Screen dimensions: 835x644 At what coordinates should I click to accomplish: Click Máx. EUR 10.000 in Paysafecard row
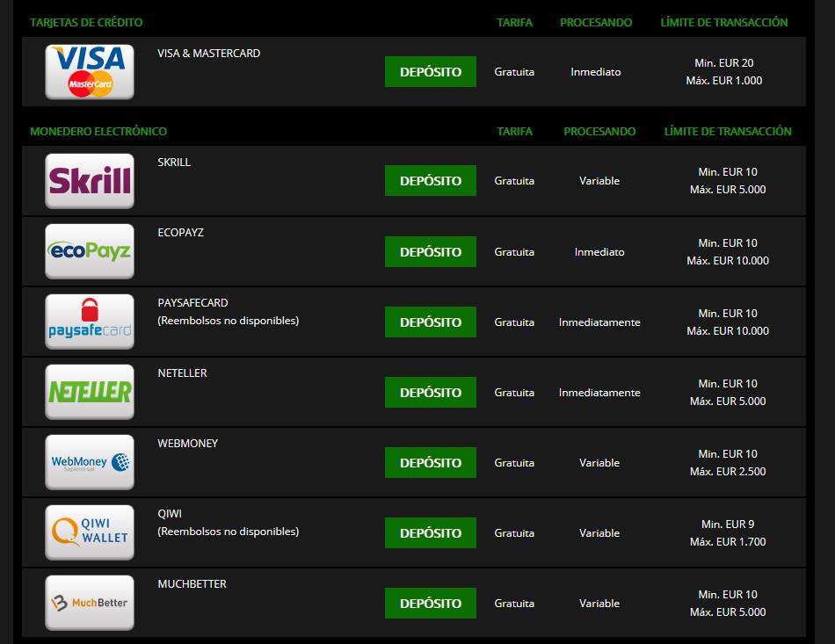pyautogui.click(x=728, y=331)
